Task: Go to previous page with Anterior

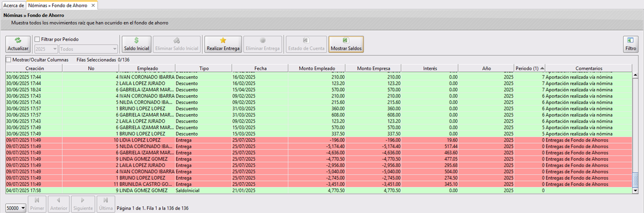Action: click(x=58, y=204)
